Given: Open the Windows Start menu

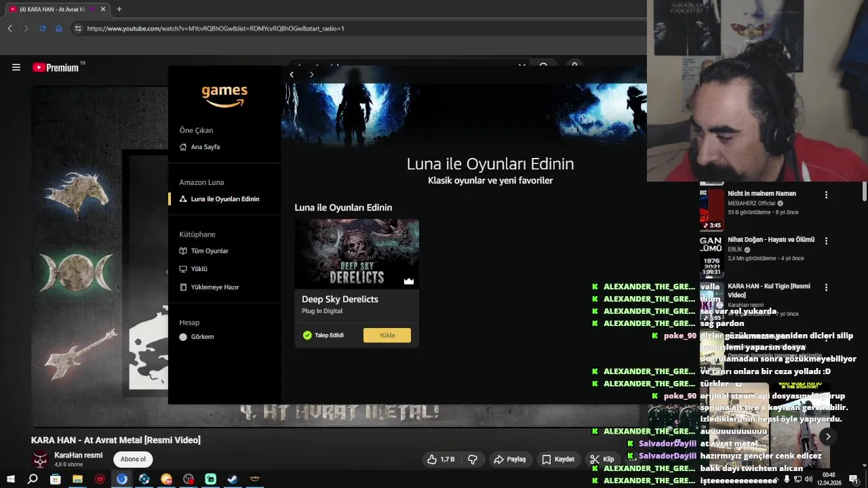Looking at the screenshot, I should (x=11, y=479).
